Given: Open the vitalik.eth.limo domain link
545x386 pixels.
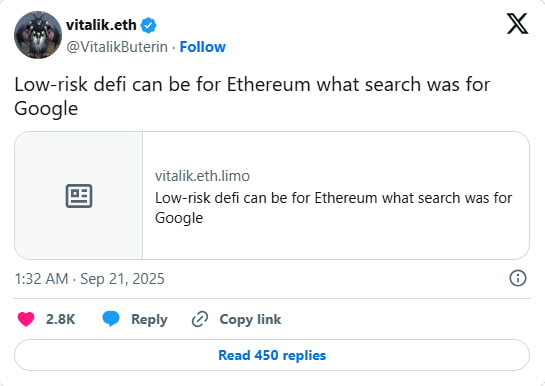Looking at the screenshot, I should (x=202, y=176).
